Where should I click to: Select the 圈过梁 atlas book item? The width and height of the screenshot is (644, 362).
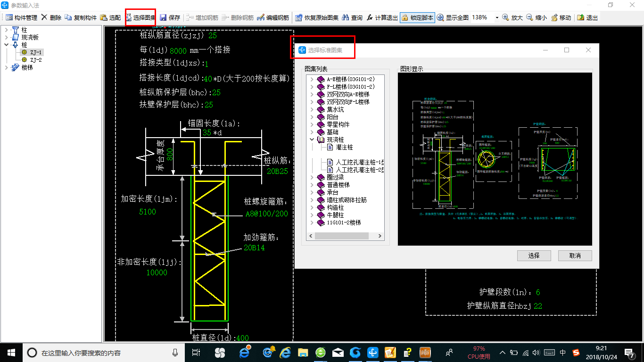coord(335,177)
